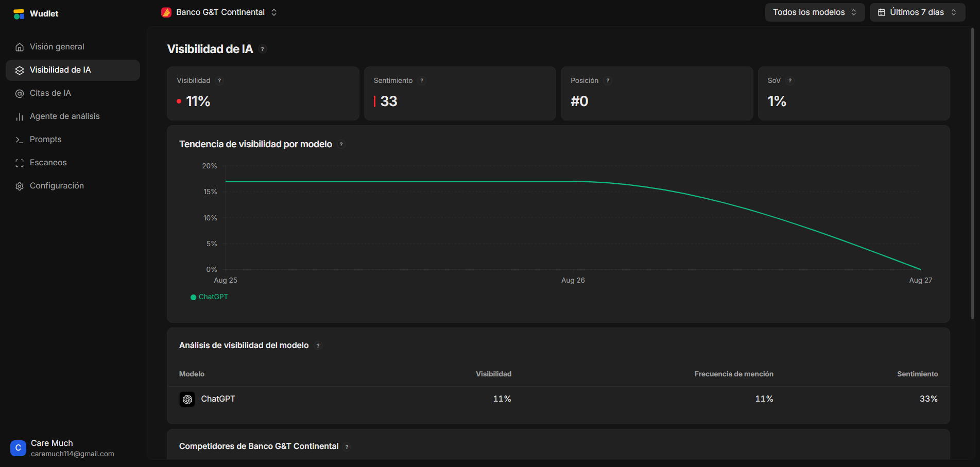This screenshot has width=980, height=467.
Task: Click the Citas de IA at-sign icon
Action: coord(20,93)
